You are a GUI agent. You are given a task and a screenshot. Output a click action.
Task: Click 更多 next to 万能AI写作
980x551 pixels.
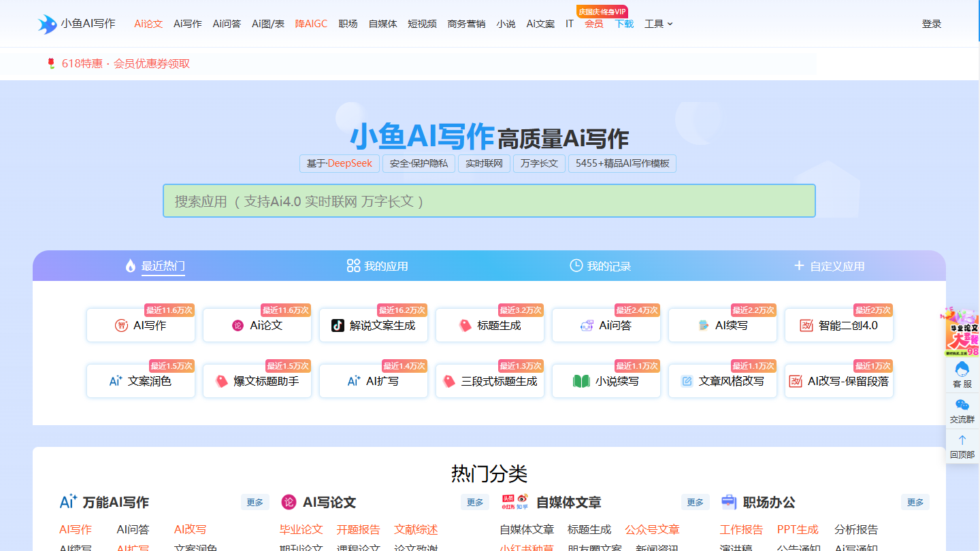click(x=255, y=503)
